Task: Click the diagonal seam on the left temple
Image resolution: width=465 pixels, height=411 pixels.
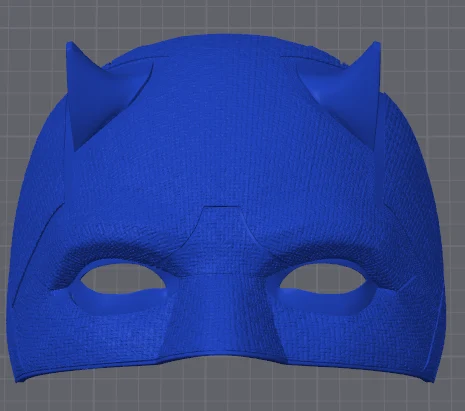Action: (x=37, y=253)
